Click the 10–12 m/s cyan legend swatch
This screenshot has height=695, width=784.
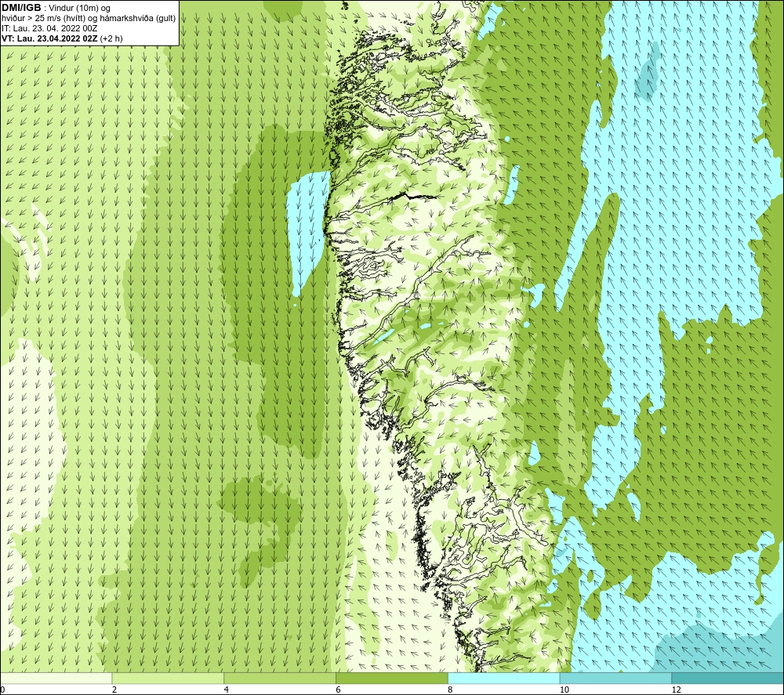coord(616,678)
